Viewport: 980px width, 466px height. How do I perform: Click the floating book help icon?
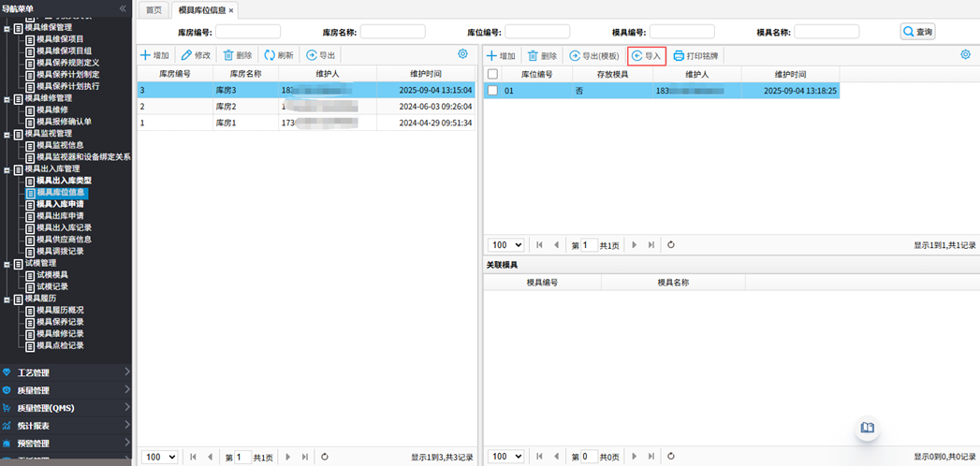pos(868,428)
